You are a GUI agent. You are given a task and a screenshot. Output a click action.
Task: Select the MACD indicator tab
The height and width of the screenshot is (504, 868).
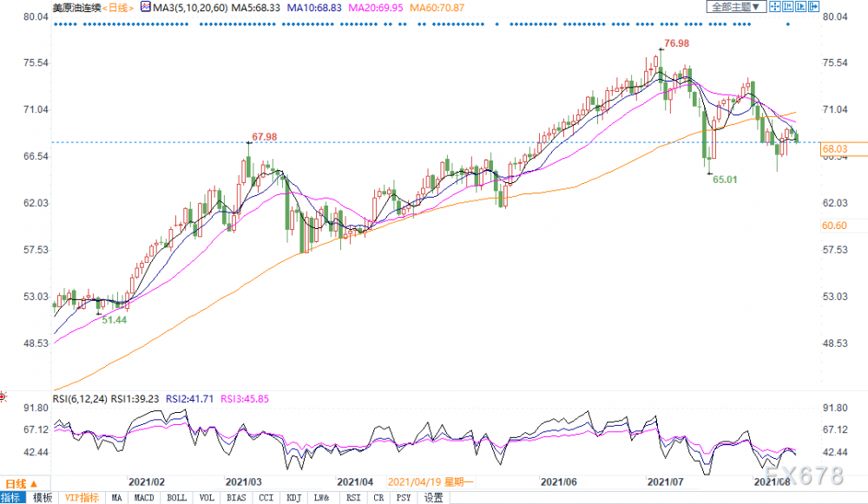144,498
